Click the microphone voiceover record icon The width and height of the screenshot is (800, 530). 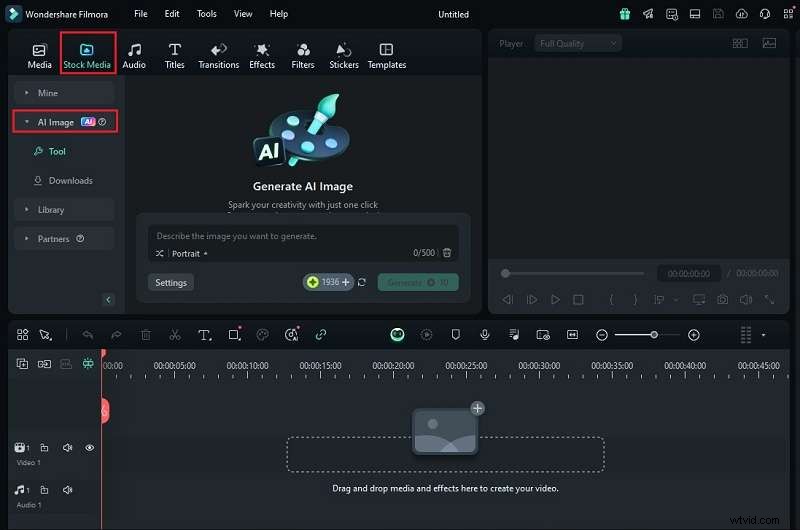pyautogui.click(x=484, y=335)
